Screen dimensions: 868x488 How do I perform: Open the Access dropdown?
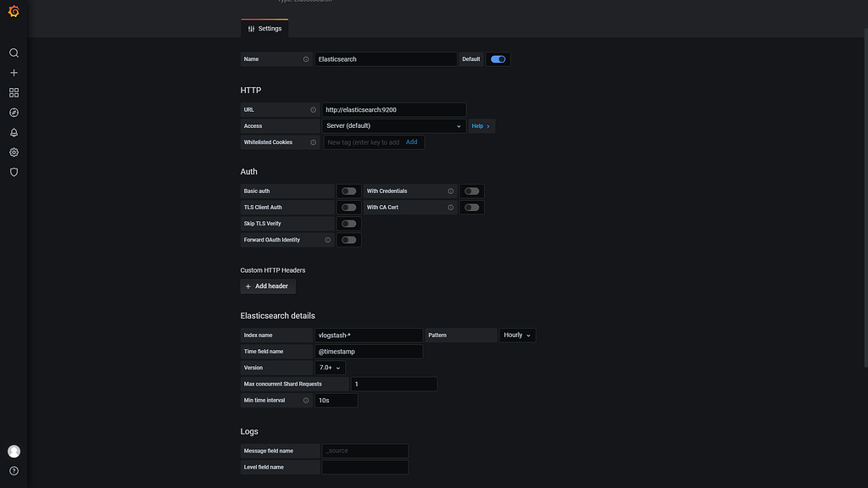(x=393, y=125)
